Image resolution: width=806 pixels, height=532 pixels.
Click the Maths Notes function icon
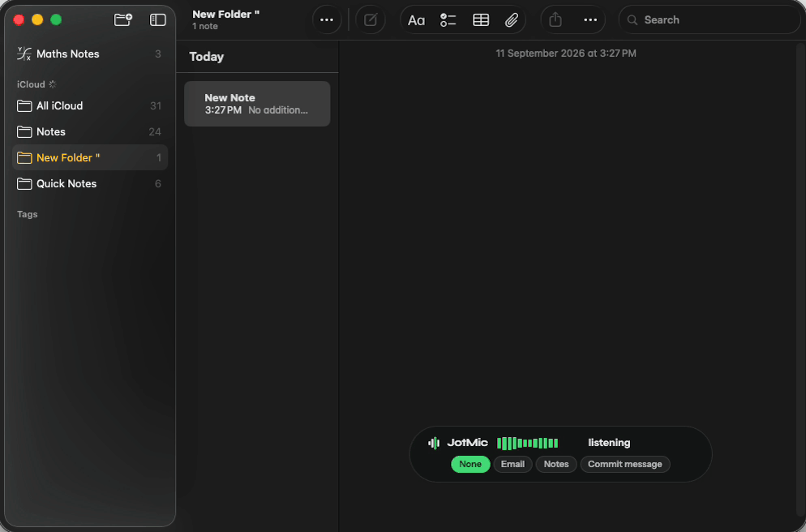click(x=24, y=54)
